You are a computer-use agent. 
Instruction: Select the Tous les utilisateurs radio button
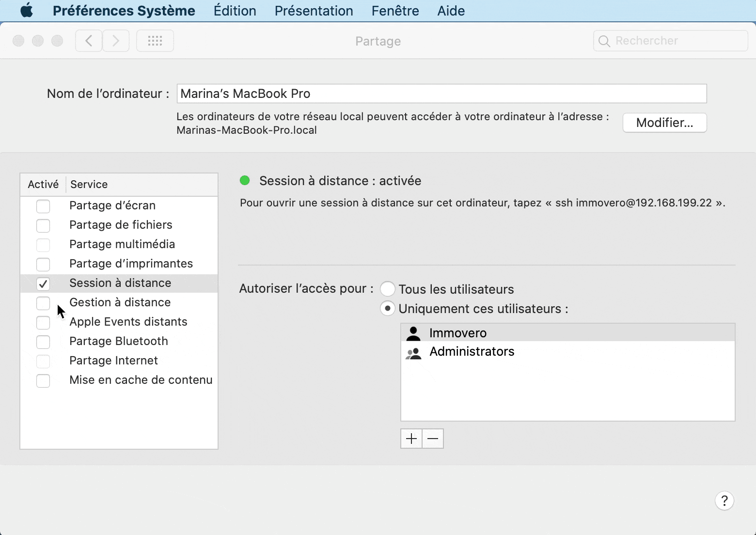388,289
